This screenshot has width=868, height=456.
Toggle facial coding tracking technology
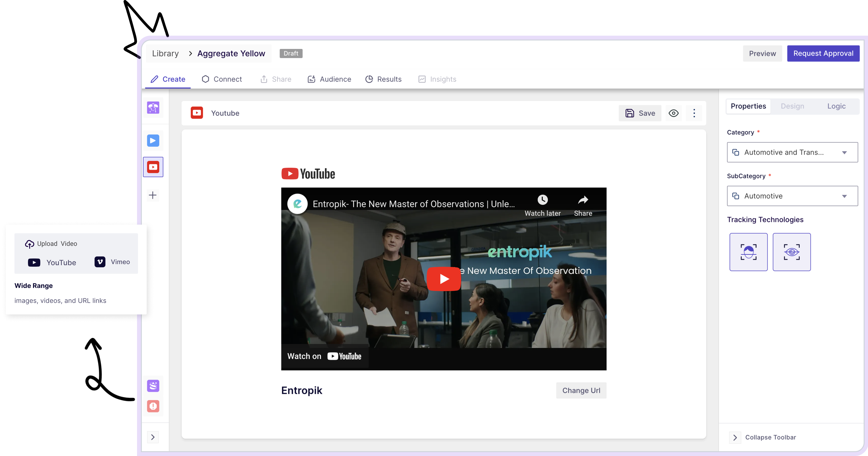pos(748,252)
